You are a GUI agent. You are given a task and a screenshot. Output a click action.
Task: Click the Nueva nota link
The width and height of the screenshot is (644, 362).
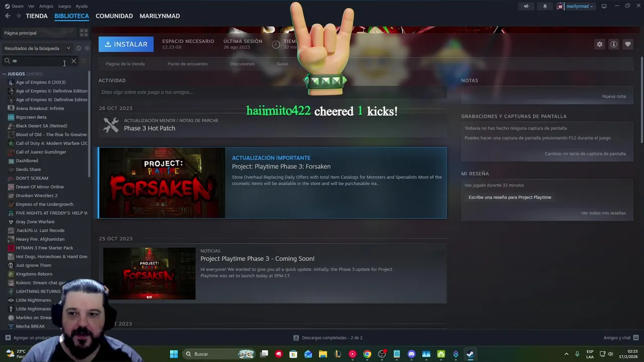tap(614, 97)
